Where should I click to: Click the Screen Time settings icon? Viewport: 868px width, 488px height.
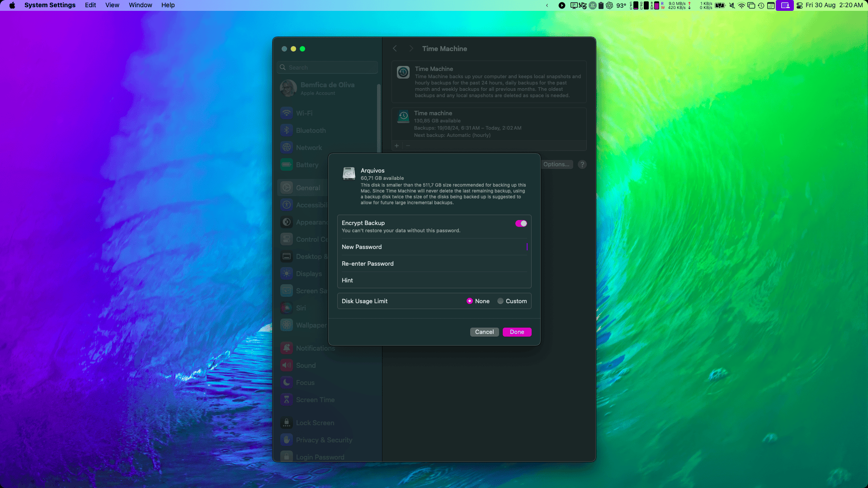click(287, 399)
